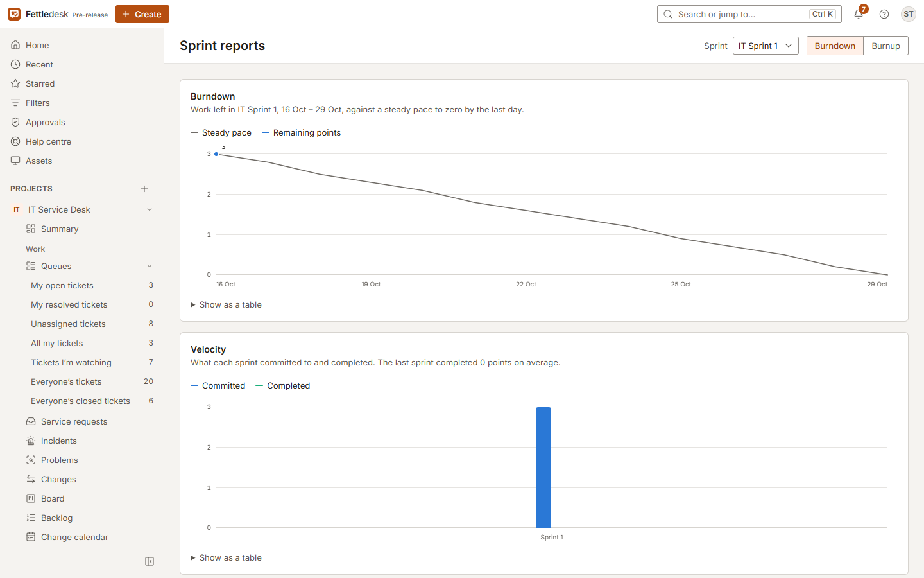Open the Backlog page link

tap(89, 518)
